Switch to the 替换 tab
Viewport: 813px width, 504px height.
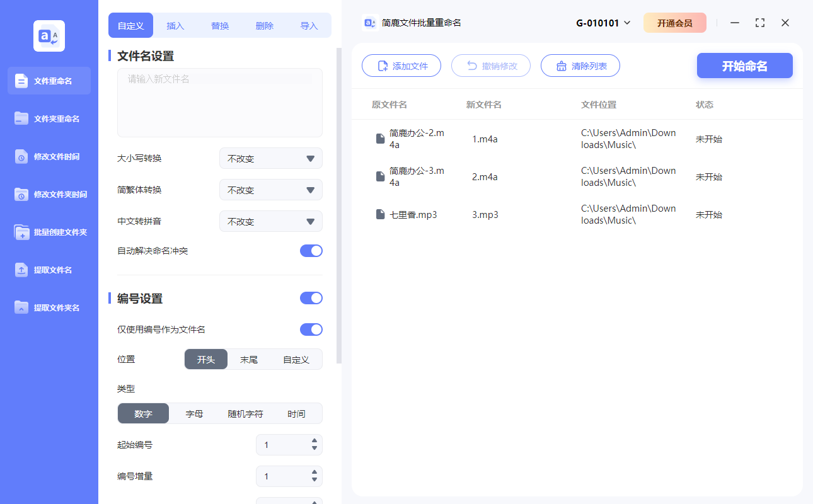(x=220, y=25)
